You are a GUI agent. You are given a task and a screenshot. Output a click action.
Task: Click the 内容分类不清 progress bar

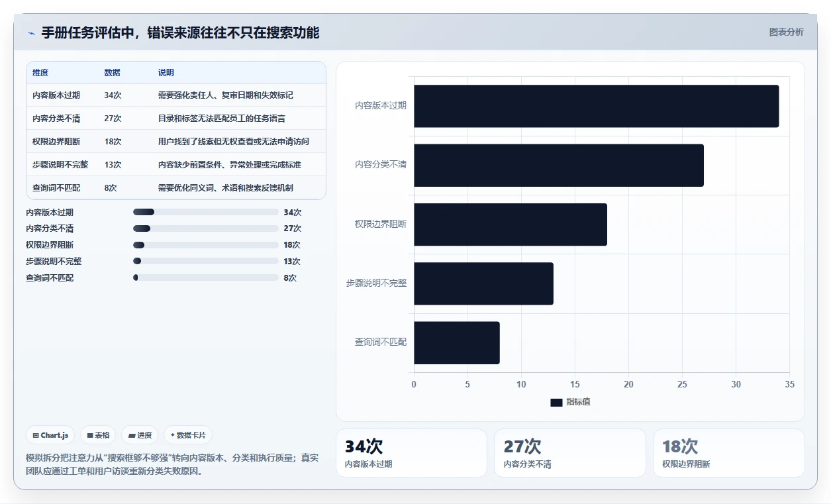(205, 228)
